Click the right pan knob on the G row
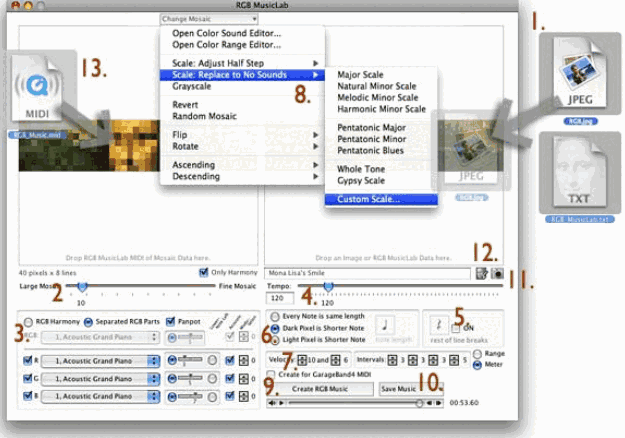 (x=212, y=378)
